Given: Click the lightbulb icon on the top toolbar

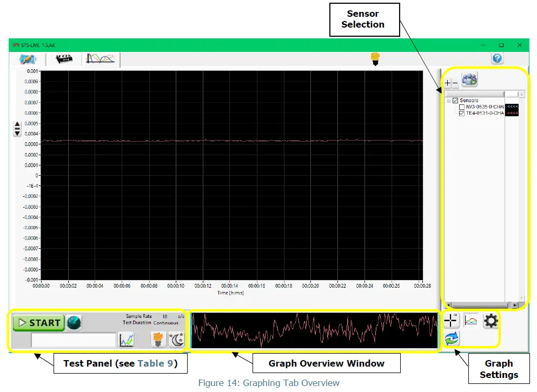Looking at the screenshot, I should click(x=375, y=58).
